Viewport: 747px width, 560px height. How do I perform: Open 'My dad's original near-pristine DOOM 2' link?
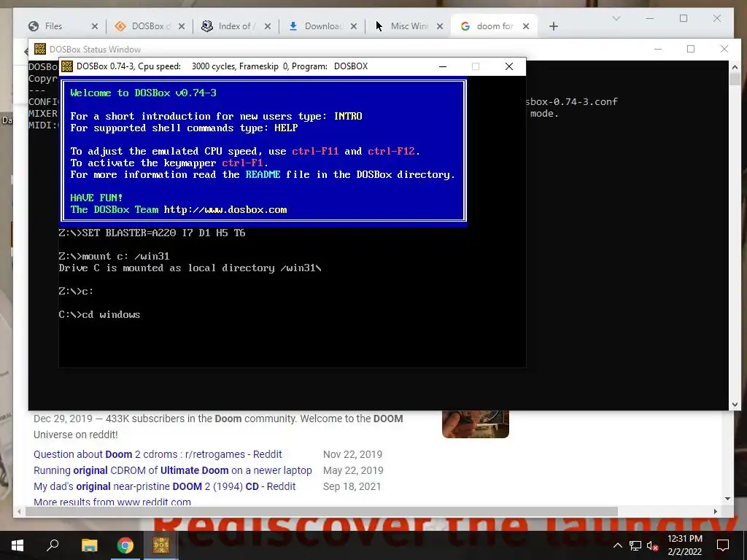coord(164,486)
